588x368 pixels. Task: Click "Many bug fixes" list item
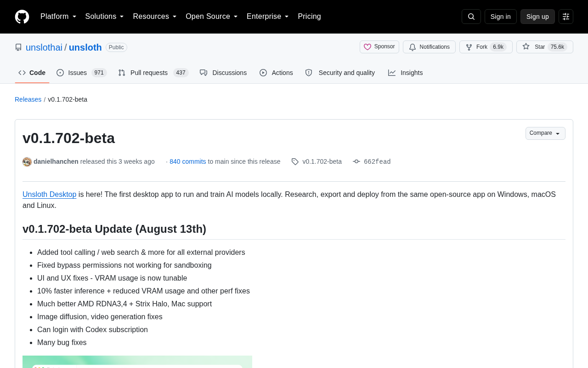(x=62, y=343)
